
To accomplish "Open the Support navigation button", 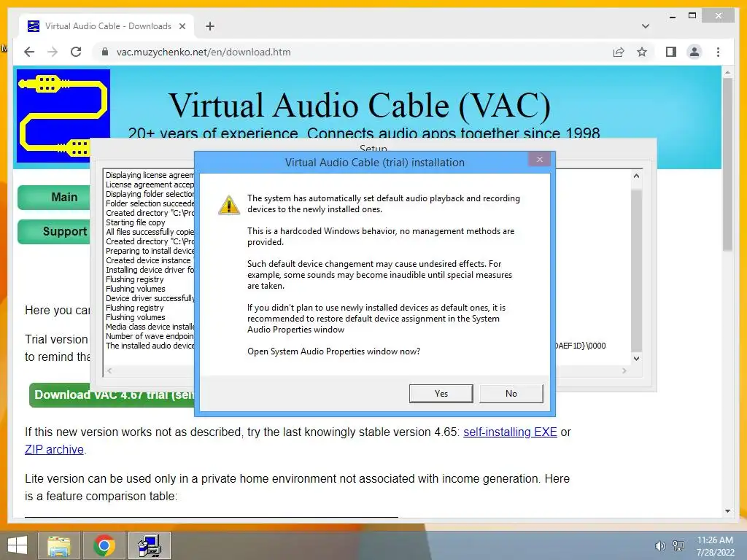I will [54, 231].
